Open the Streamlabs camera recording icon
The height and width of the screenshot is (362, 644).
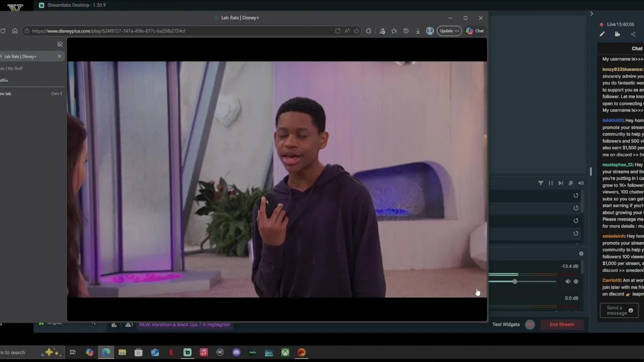pyautogui.click(x=617, y=34)
